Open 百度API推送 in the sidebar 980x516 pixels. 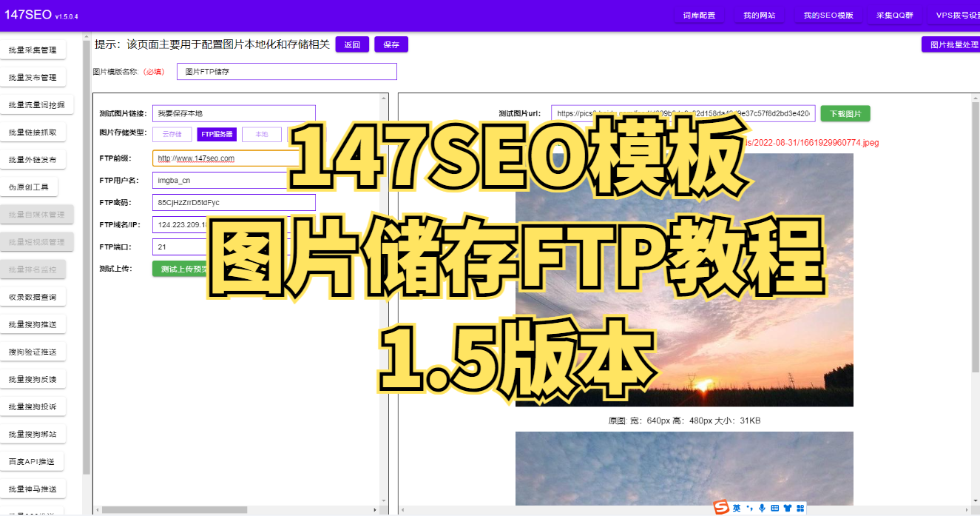click(31, 461)
